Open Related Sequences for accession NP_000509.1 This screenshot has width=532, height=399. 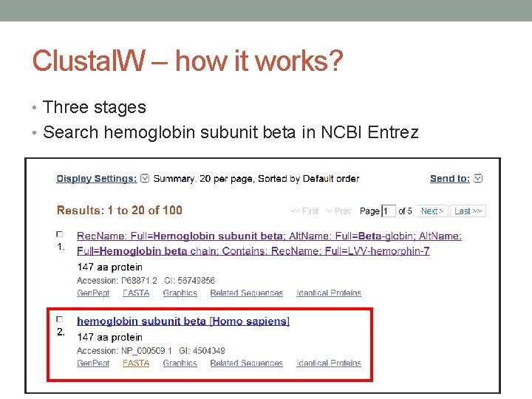click(x=246, y=363)
